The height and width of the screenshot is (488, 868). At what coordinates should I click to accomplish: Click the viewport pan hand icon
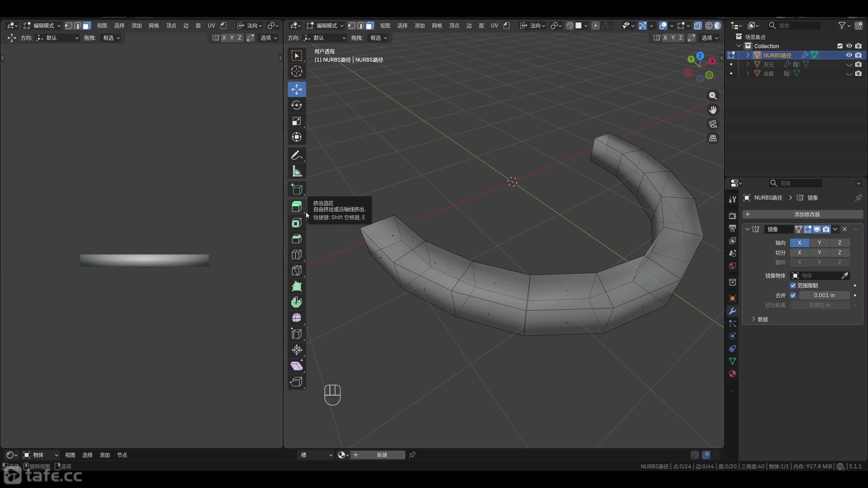(x=713, y=110)
